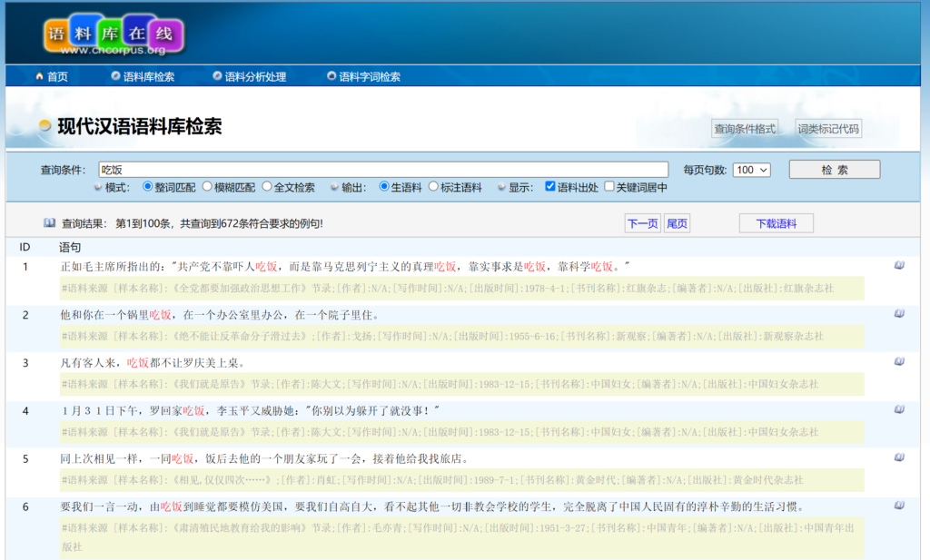This screenshot has height=560, width=930.
Task: Click the book icon for result row 4
Action: pos(898,409)
